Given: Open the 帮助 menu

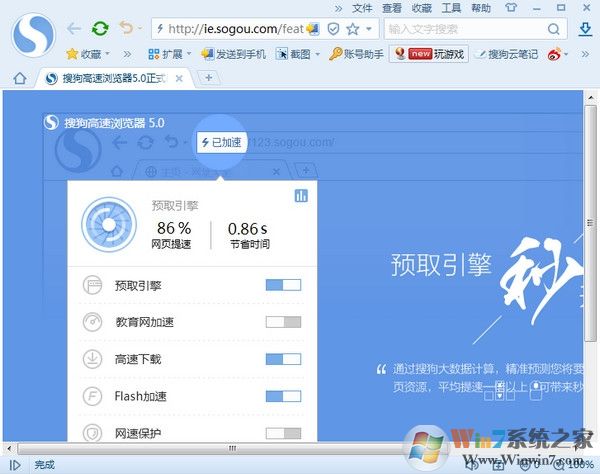Looking at the screenshot, I should [481, 8].
